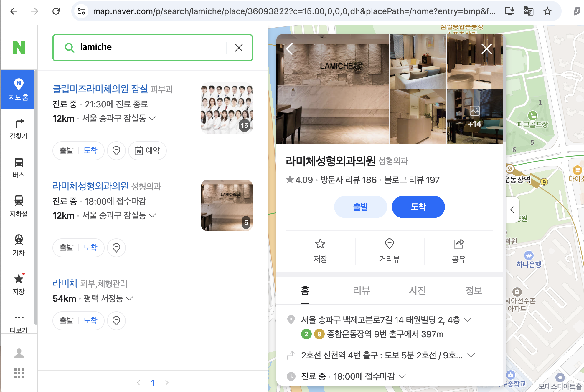Open 길찾기 directions in sidebar
Image resolution: width=584 pixels, height=392 pixels.
click(19, 129)
